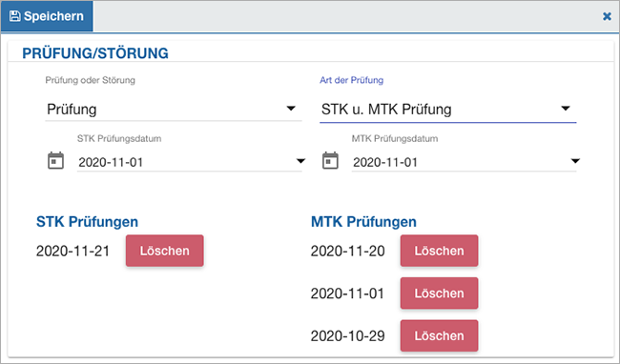This screenshot has height=364, width=620.
Task: Open the STK Prüfungsdatum calendar icon
Action: [55, 161]
